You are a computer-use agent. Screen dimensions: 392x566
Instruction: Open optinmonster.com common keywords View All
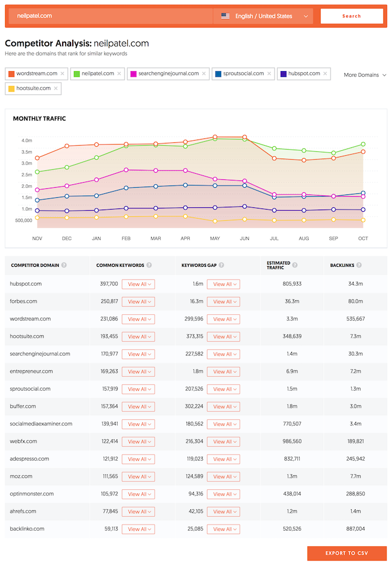click(x=138, y=494)
